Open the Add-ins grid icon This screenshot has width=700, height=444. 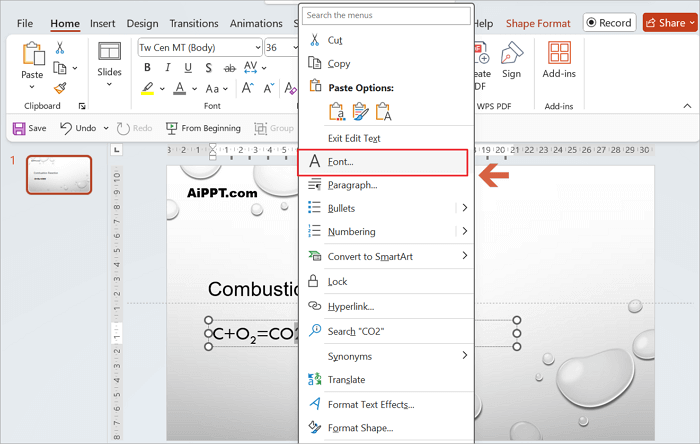[559, 56]
